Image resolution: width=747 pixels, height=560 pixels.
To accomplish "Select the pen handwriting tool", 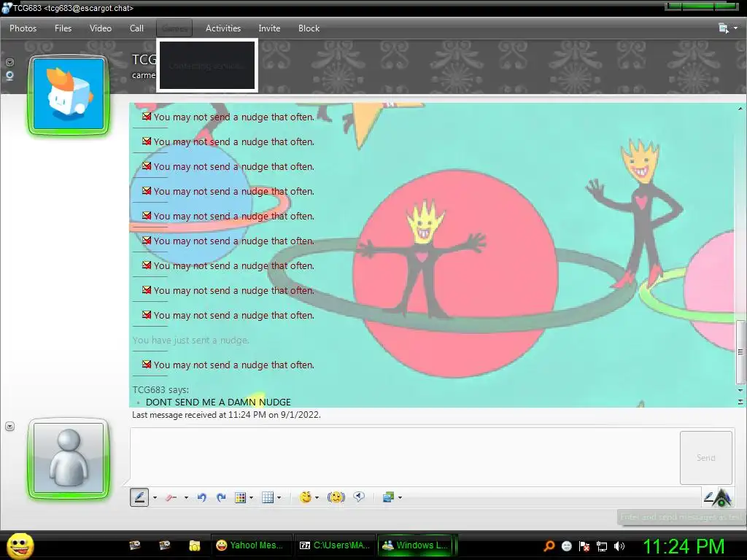I will pos(139,497).
